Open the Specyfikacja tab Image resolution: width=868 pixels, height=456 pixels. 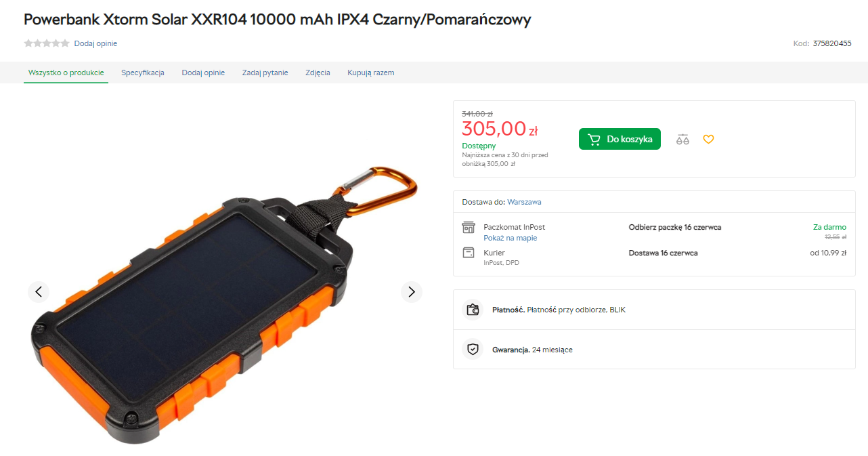(x=143, y=72)
